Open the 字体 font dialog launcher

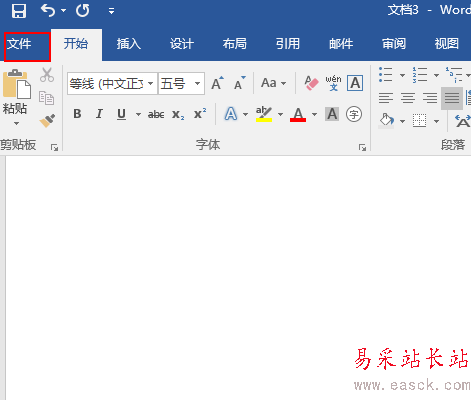click(362, 148)
